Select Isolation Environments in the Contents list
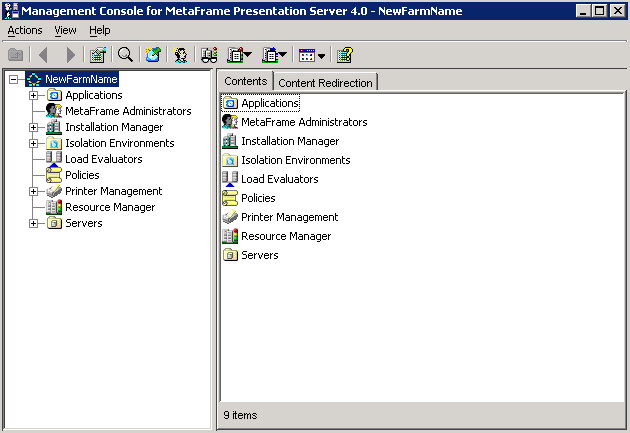 pos(296,160)
